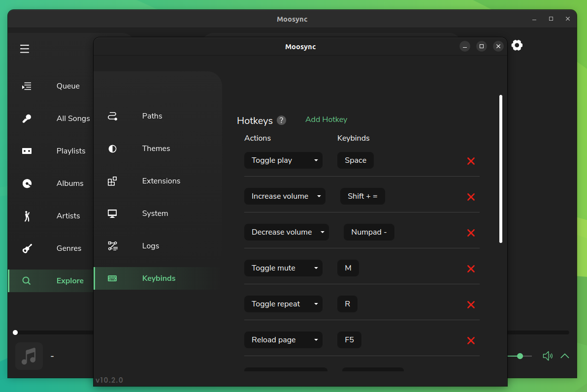Click the Add Hotkey link
The height and width of the screenshot is (392, 587).
coord(326,119)
